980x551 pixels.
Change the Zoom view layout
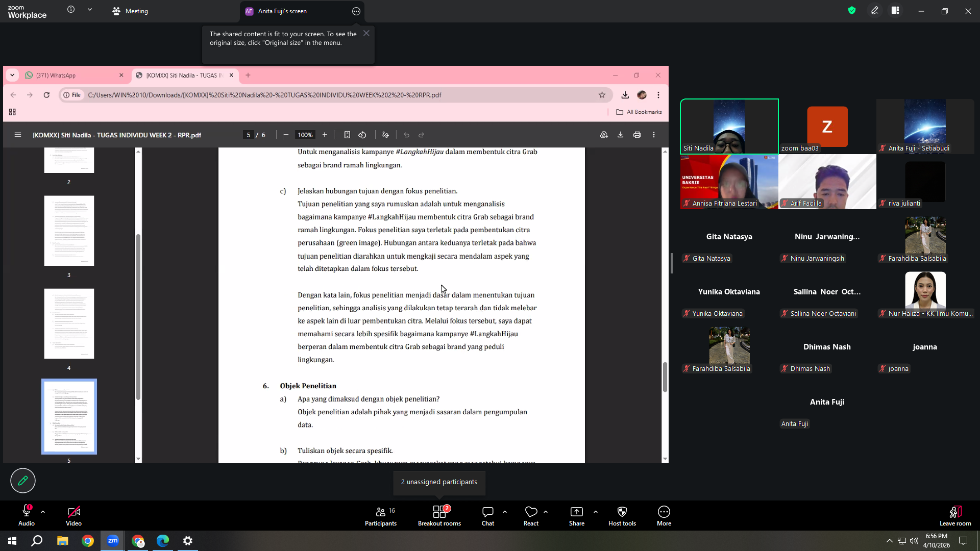tap(895, 11)
